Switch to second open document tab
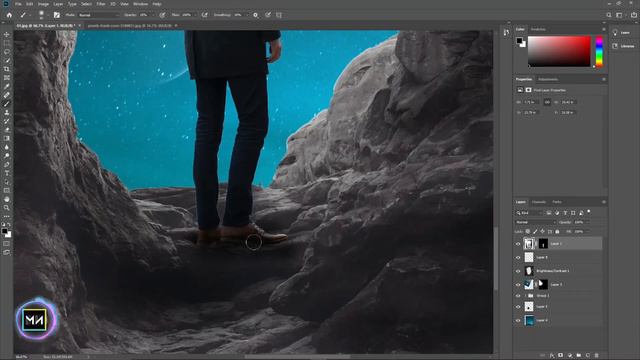This screenshot has width=640, height=360. 129,25
